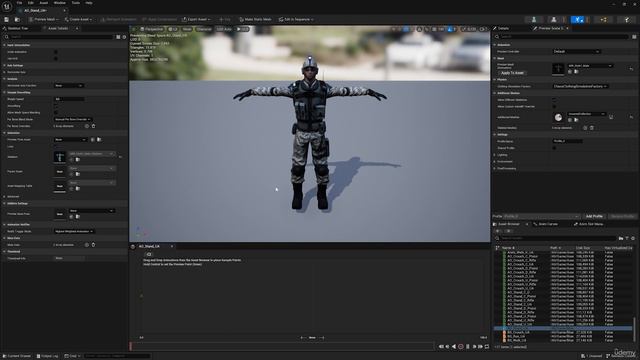Add element to the Meta Data array

click(x=87, y=245)
